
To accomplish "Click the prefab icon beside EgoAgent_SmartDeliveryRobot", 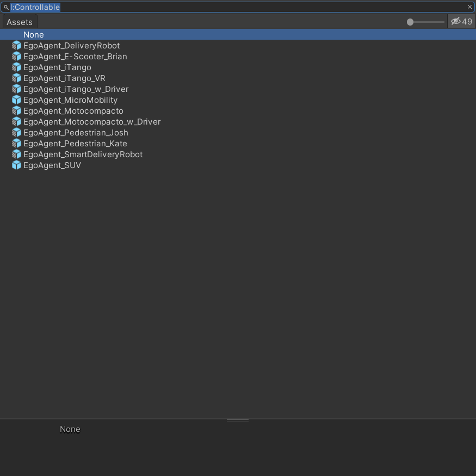I will (x=16, y=154).
